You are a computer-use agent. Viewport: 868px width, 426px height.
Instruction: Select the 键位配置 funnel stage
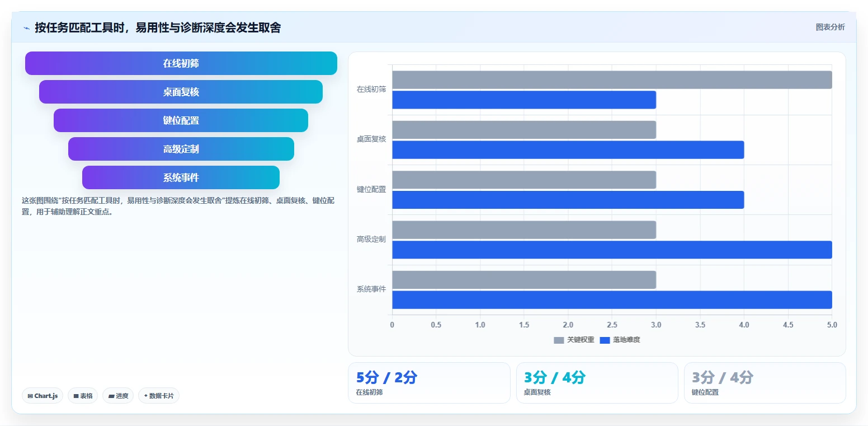coord(181,120)
